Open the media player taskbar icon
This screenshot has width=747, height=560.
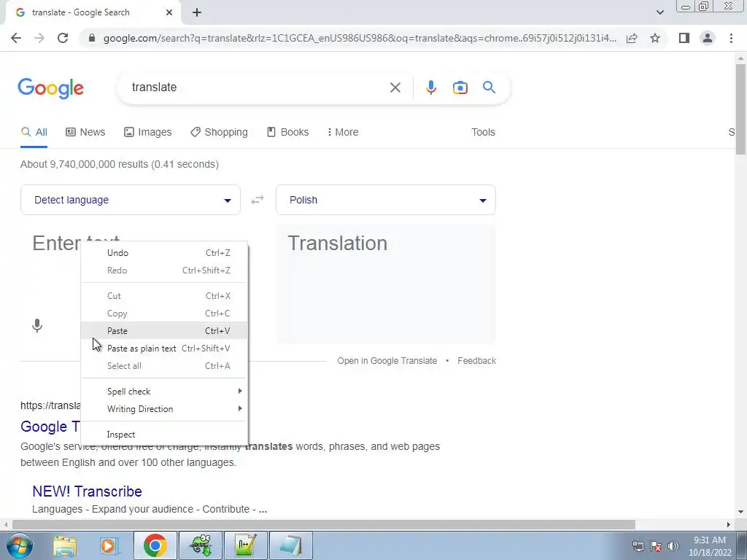(x=109, y=545)
